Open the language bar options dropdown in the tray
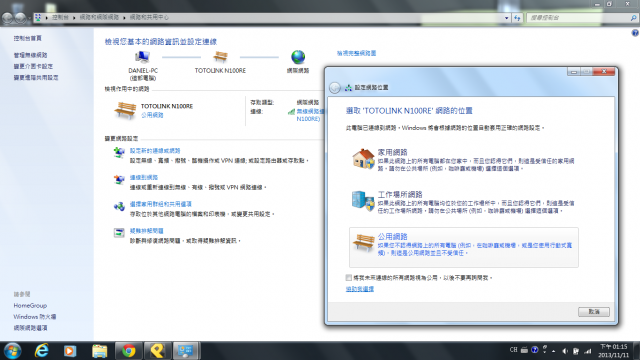 (x=544, y=353)
